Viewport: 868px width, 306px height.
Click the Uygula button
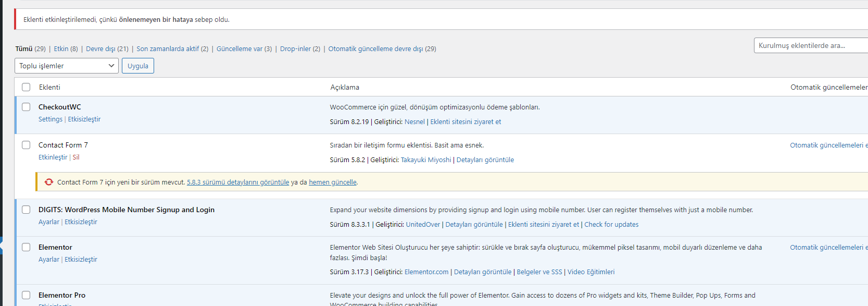pos(138,66)
